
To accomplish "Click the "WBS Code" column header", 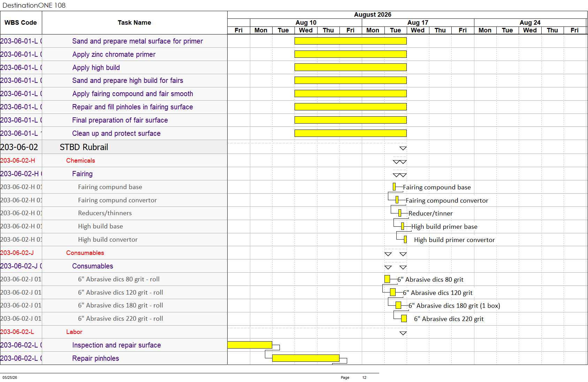I will tap(21, 23).
